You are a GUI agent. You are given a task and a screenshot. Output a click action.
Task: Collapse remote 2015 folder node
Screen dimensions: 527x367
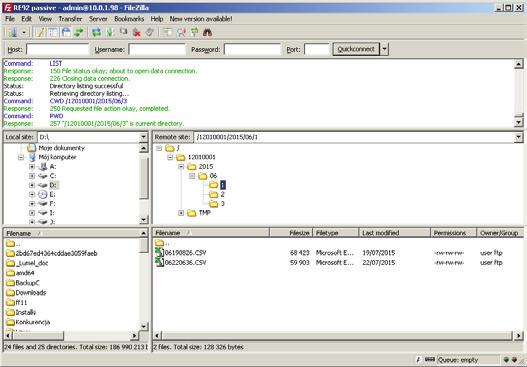181,167
